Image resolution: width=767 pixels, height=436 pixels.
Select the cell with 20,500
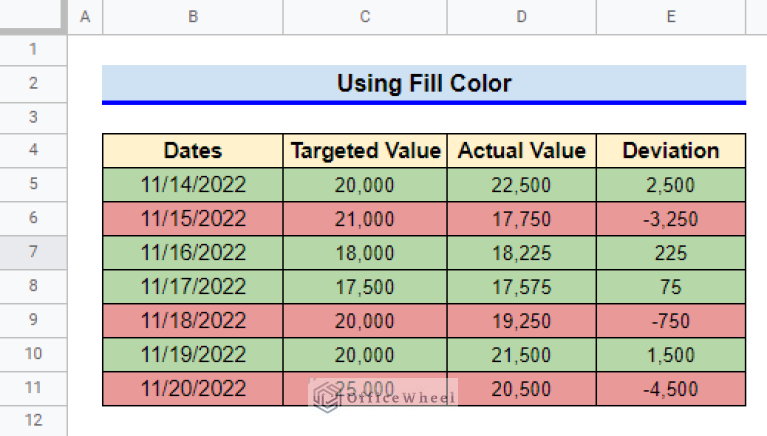click(521, 389)
